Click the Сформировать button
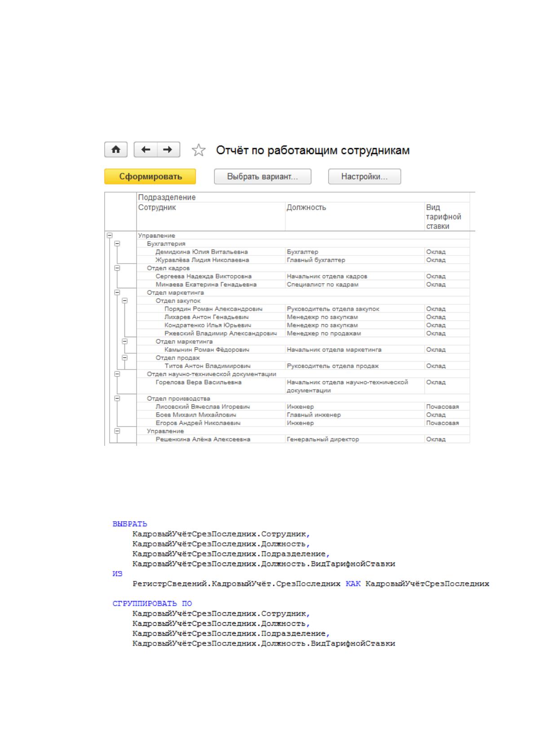Screen dimensions: 535x756 click(150, 176)
